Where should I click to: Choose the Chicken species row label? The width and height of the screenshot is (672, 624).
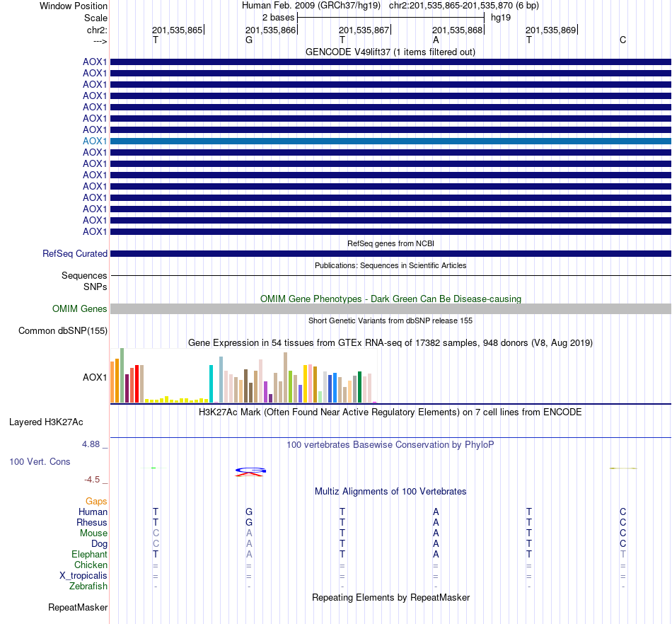click(91, 565)
